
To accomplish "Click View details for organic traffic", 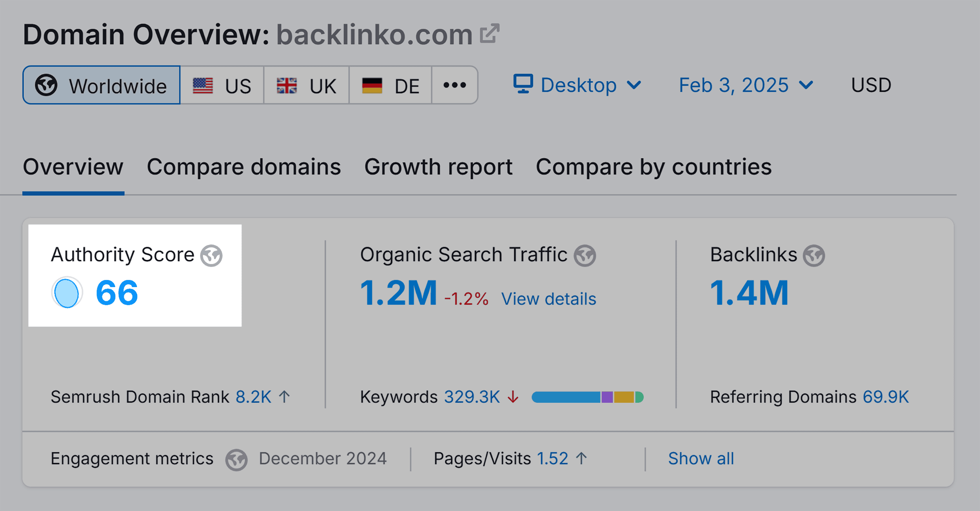I will point(550,299).
